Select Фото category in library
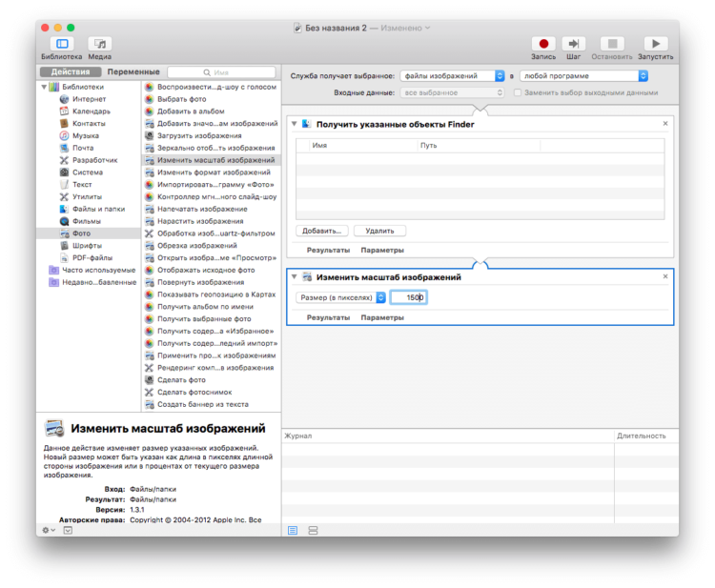This screenshot has height=588, width=715. coord(88,233)
